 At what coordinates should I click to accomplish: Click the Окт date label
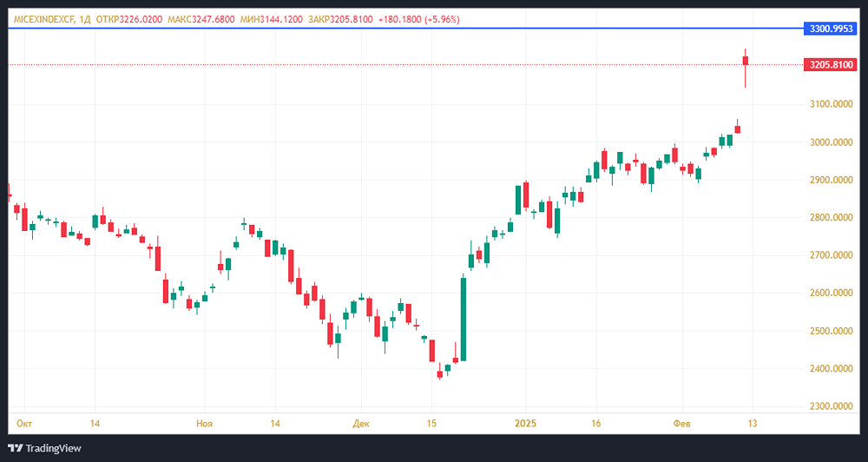[x=24, y=423]
